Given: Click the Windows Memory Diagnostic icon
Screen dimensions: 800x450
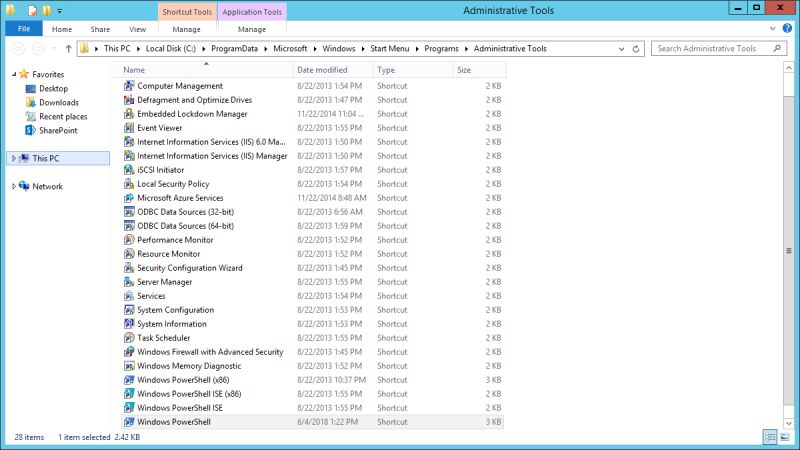Looking at the screenshot, I should (x=129, y=366).
